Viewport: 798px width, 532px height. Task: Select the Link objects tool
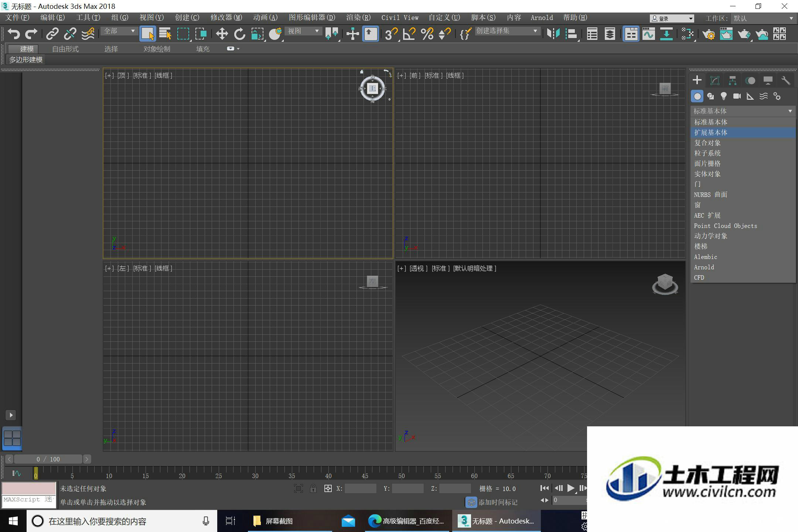(52, 34)
